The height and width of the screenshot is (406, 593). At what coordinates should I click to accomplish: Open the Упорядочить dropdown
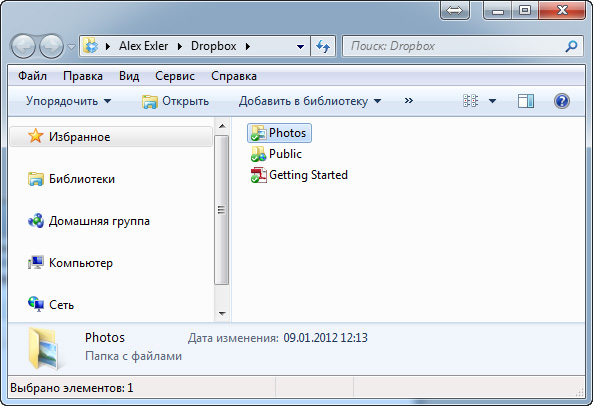pyautogui.click(x=68, y=101)
